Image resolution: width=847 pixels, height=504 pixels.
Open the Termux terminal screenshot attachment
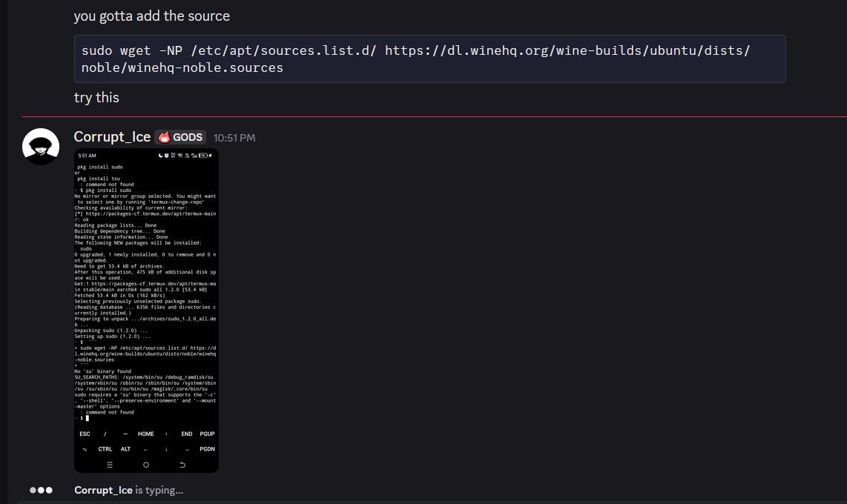(146, 311)
